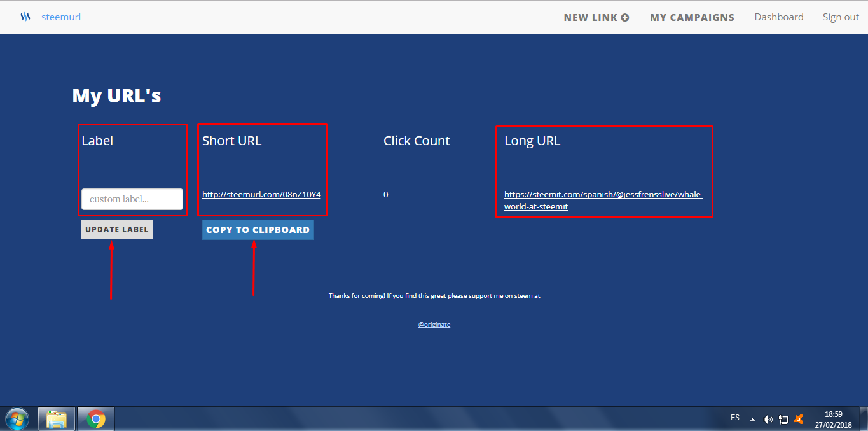Click COPY TO CLIPBOARD button
The image size is (868, 431).
coord(258,230)
